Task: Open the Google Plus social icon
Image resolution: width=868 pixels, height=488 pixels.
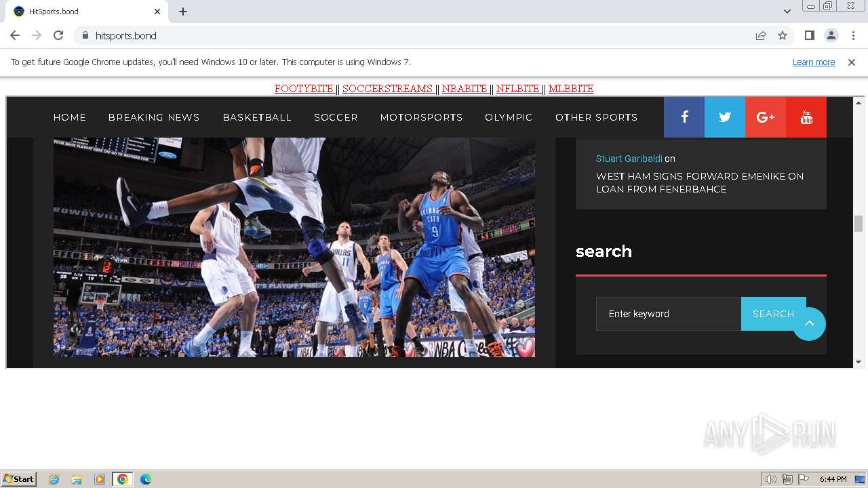Action: [x=766, y=117]
